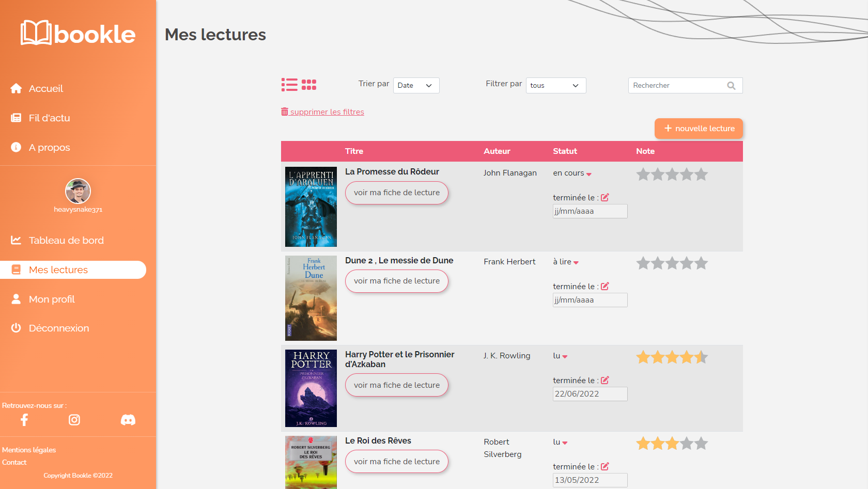Open Bookle's Discord server

pyautogui.click(x=128, y=420)
